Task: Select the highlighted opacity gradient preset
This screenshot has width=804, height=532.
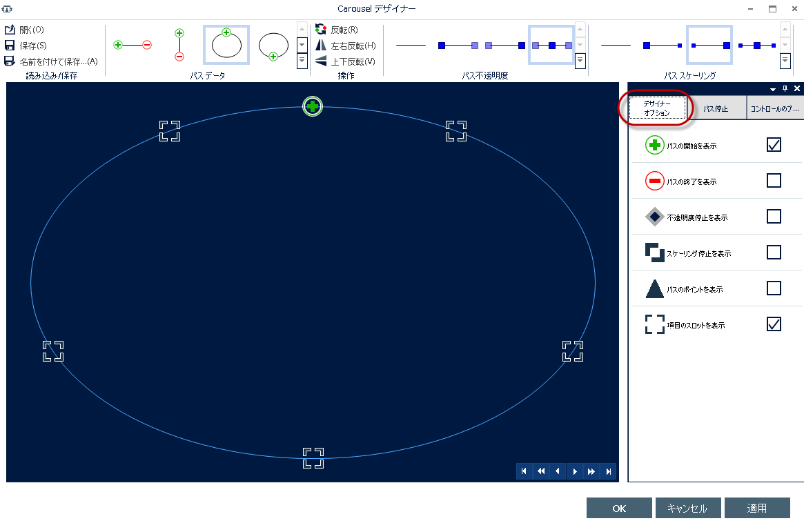Action: [550, 44]
